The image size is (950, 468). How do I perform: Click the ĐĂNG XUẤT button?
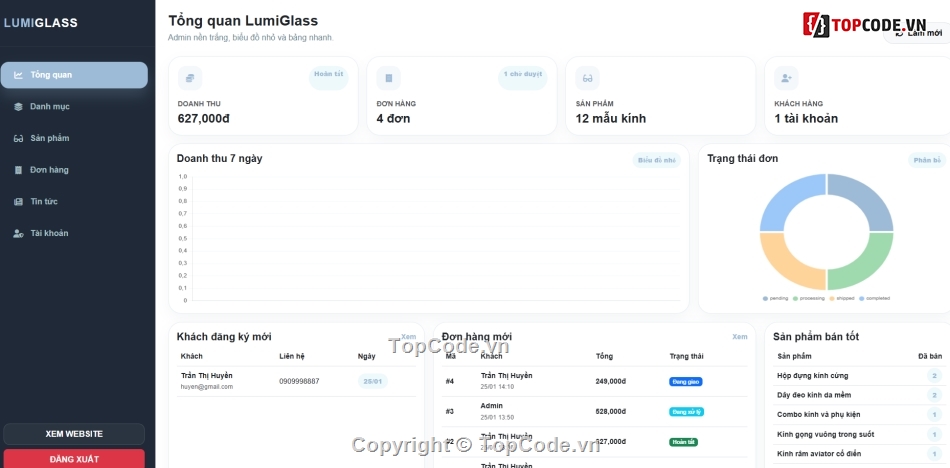coord(74,459)
